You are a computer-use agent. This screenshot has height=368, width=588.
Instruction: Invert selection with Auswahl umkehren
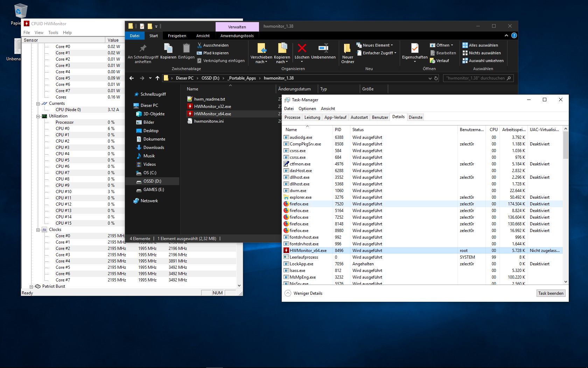tap(483, 61)
